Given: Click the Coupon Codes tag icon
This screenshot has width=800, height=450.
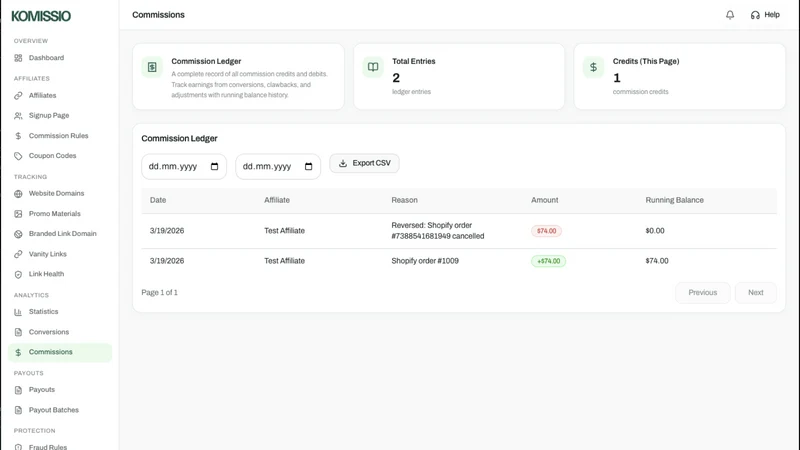Looking at the screenshot, I should (x=18, y=156).
